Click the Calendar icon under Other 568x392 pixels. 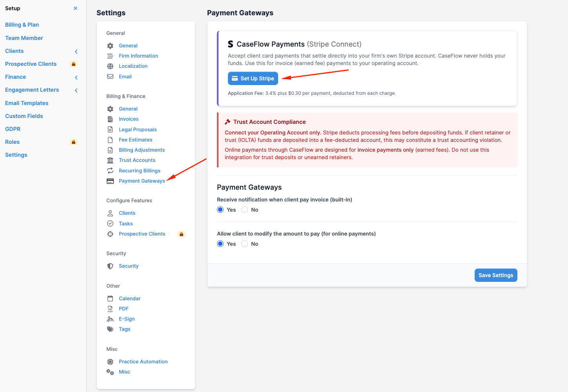[110, 299]
